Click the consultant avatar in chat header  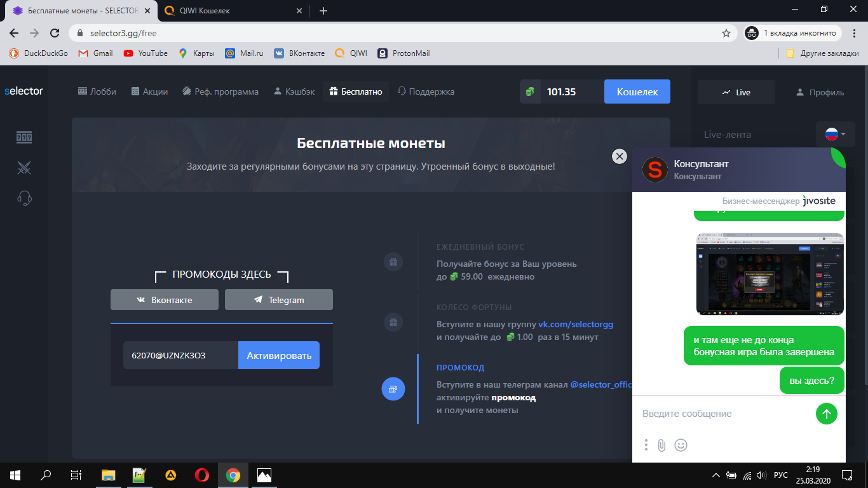click(x=654, y=170)
